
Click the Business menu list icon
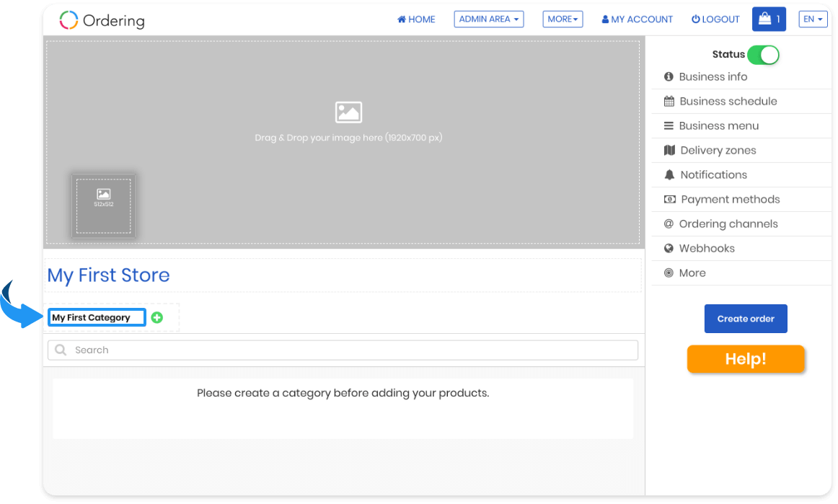[669, 125]
